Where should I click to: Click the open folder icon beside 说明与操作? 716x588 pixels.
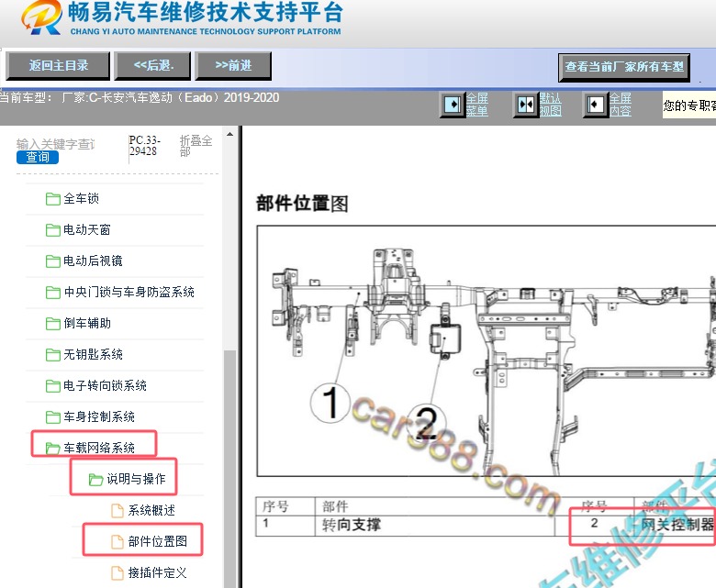[x=95, y=480]
